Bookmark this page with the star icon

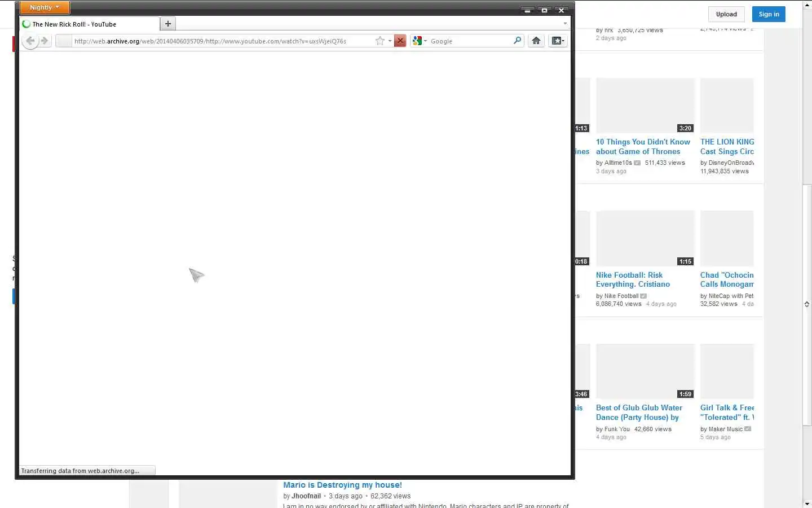[x=380, y=41]
